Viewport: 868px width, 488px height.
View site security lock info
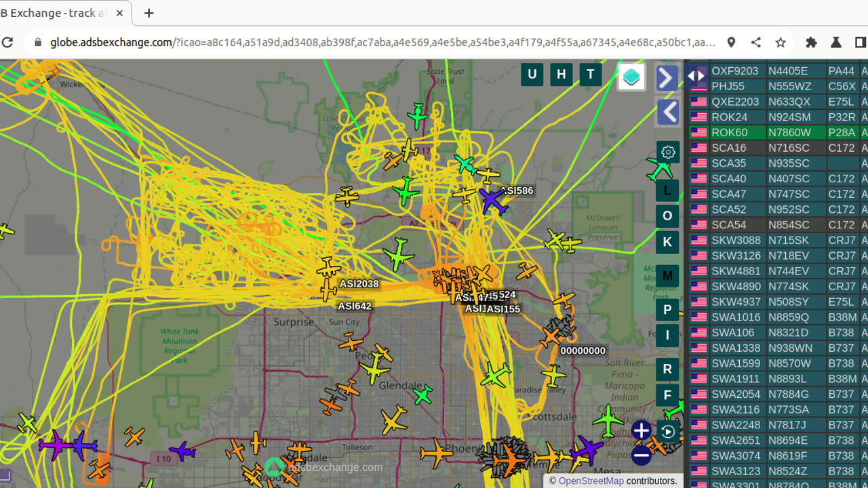(x=37, y=42)
